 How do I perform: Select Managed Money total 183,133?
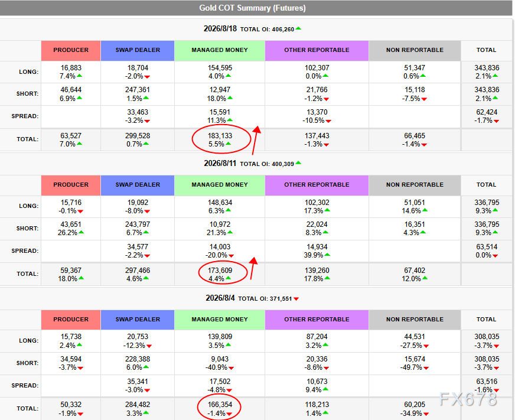click(220, 136)
